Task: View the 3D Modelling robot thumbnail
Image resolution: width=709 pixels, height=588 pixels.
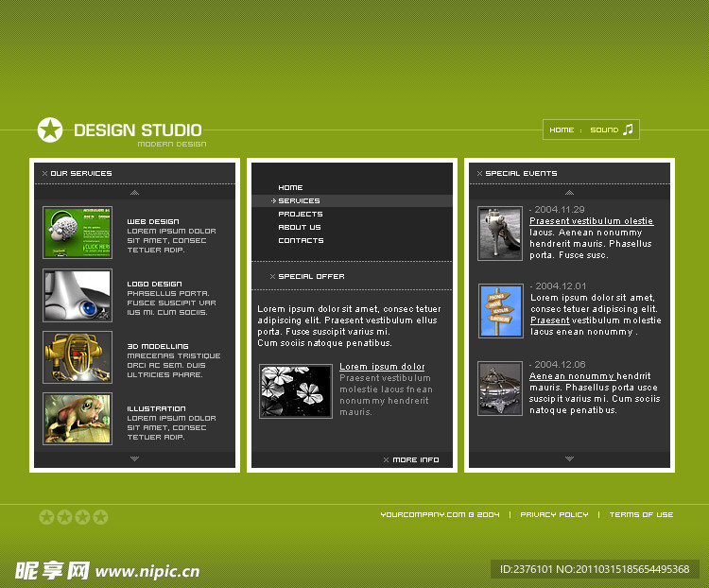Action: (78, 357)
